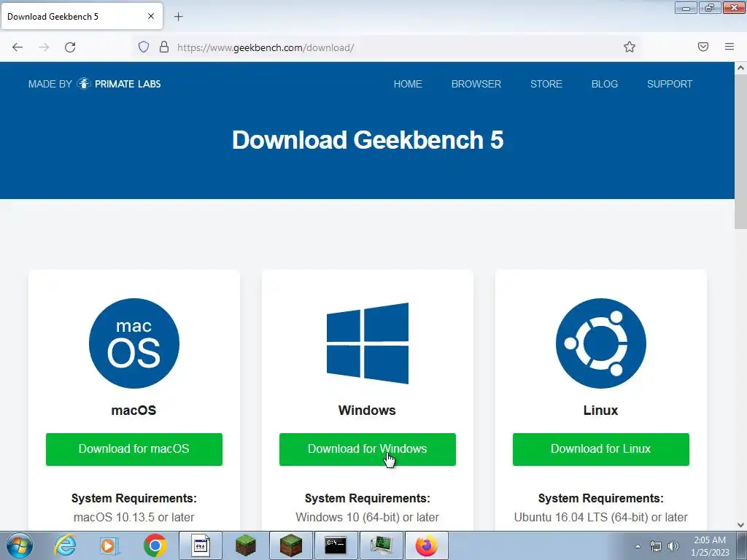The height and width of the screenshot is (560, 747).
Task: Open the taskbar clock showing 2:05 AM
Action: pyautogui.click(x=710, y=546)
